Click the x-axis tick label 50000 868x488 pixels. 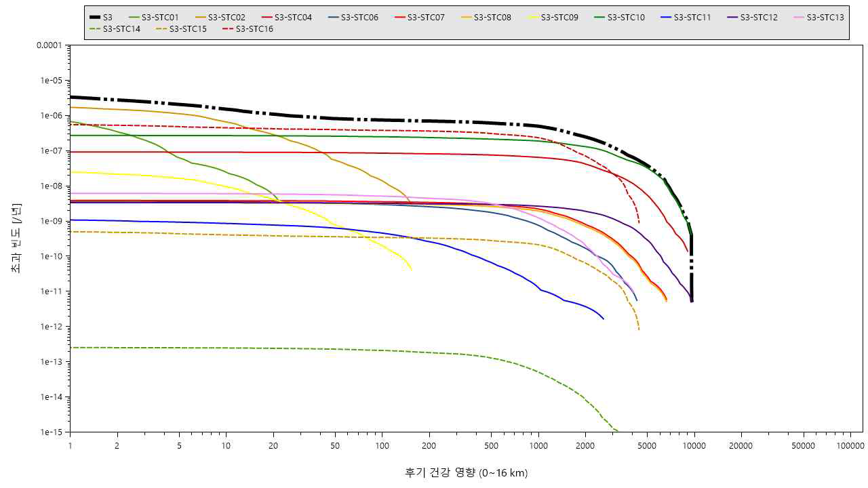[x=804, y=446]
